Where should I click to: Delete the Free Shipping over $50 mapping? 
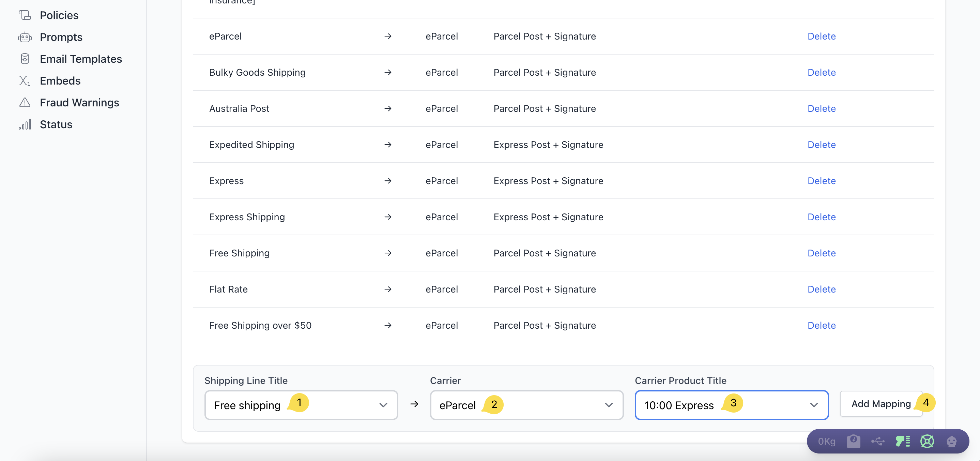821,326
